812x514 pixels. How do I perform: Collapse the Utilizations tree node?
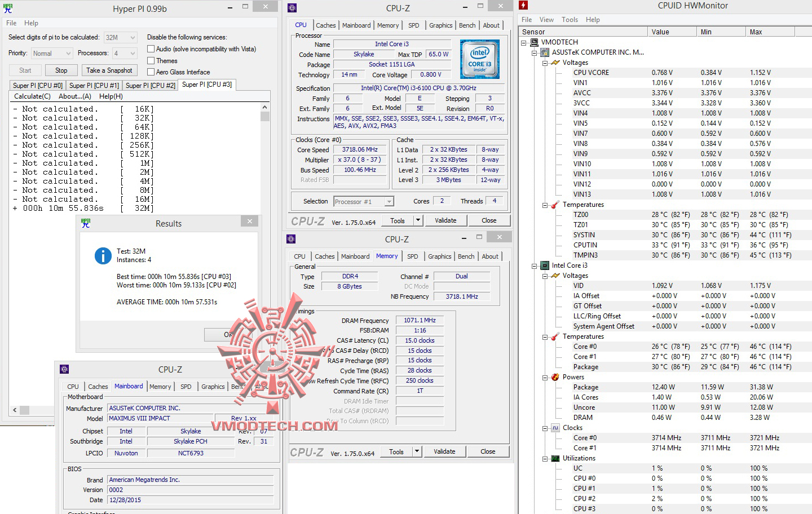(x=545, y=458)
